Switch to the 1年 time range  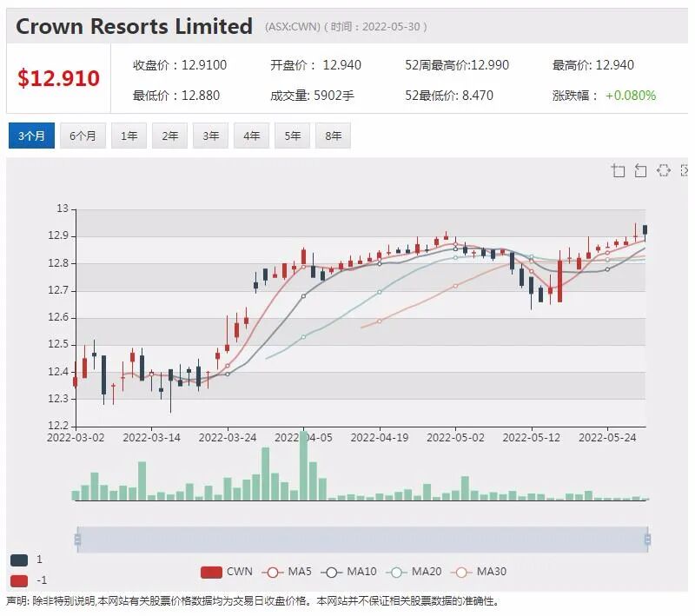129,136
